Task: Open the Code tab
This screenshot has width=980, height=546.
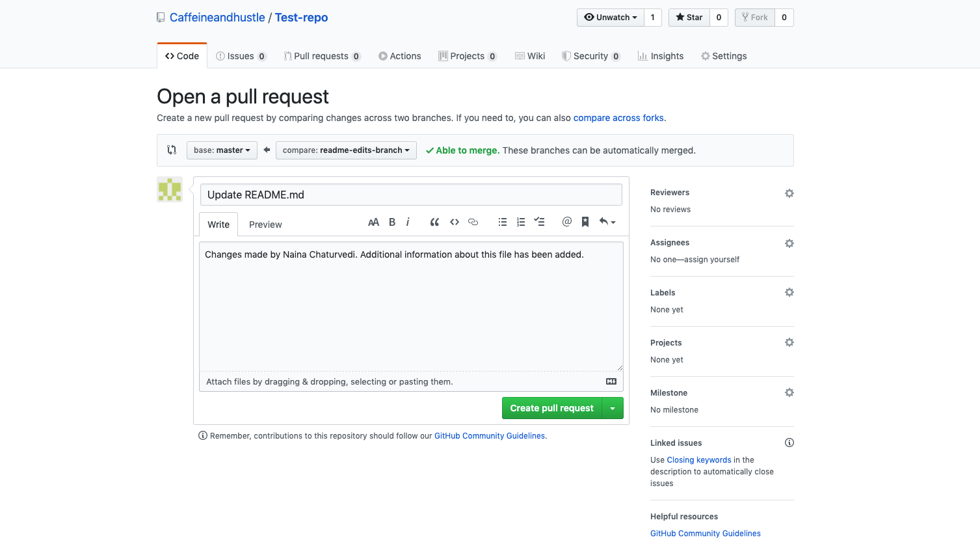Action: pyautogui.click(x=182, y=56)
